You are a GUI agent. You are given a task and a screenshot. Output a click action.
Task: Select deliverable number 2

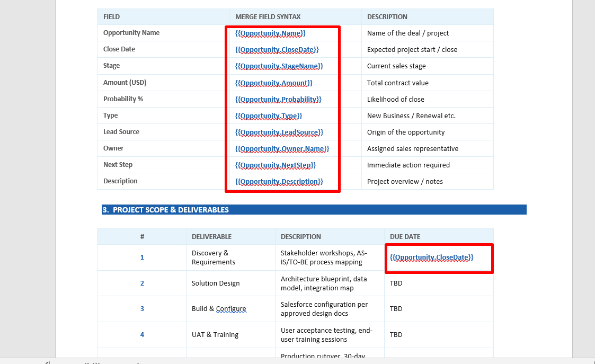(x=142, y=283)
